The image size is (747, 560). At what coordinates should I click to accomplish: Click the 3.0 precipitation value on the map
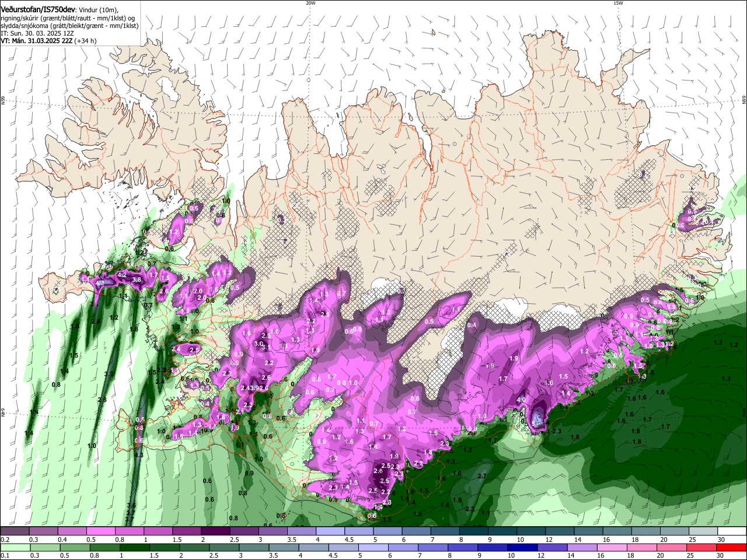pos(259,344)
